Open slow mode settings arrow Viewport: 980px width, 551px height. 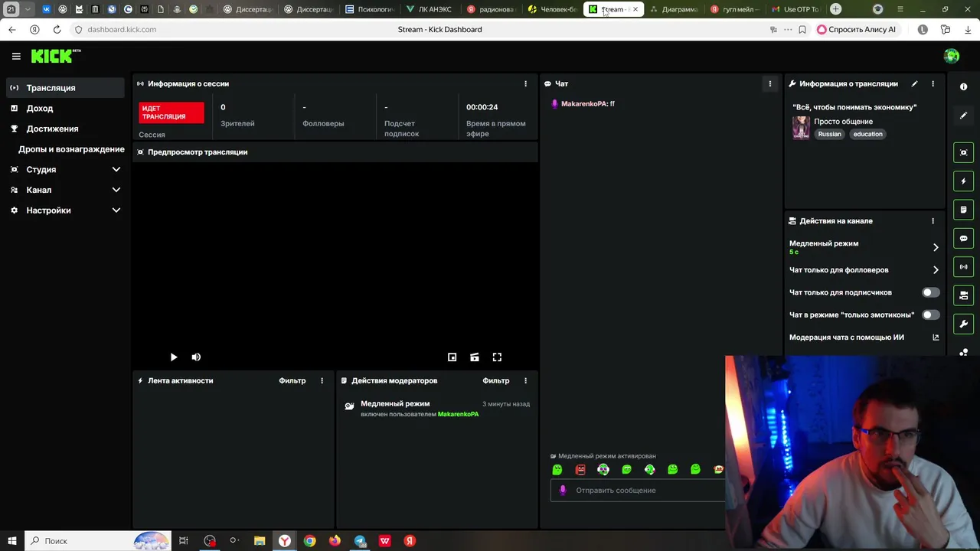936,247
